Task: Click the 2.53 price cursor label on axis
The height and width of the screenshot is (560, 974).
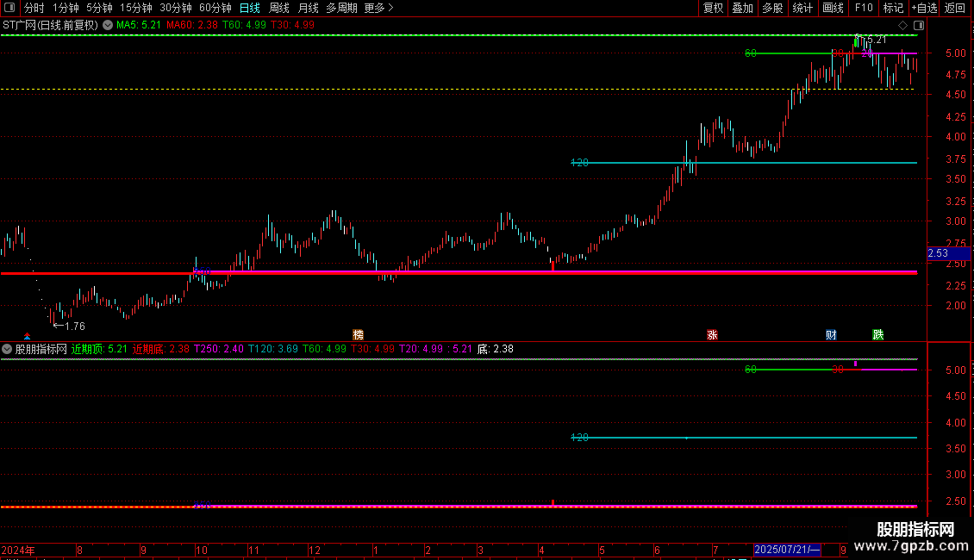Action: (948, 253)
